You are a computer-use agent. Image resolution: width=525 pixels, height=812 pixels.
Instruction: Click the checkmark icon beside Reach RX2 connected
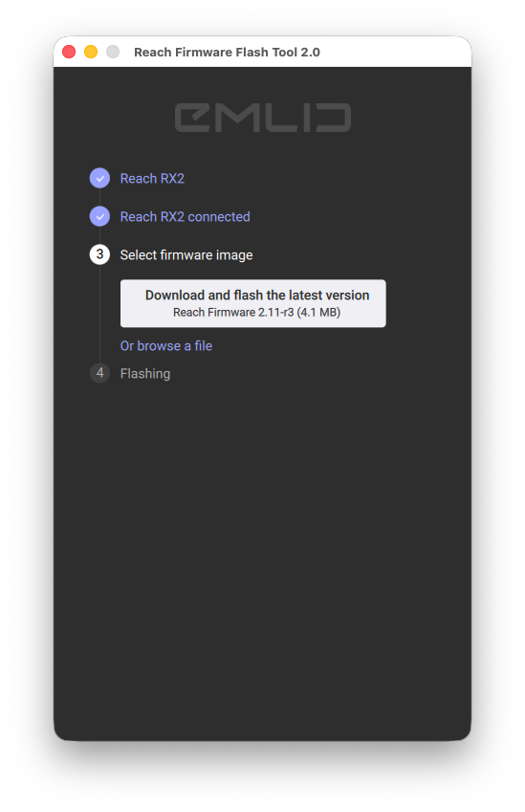point(99,216)
